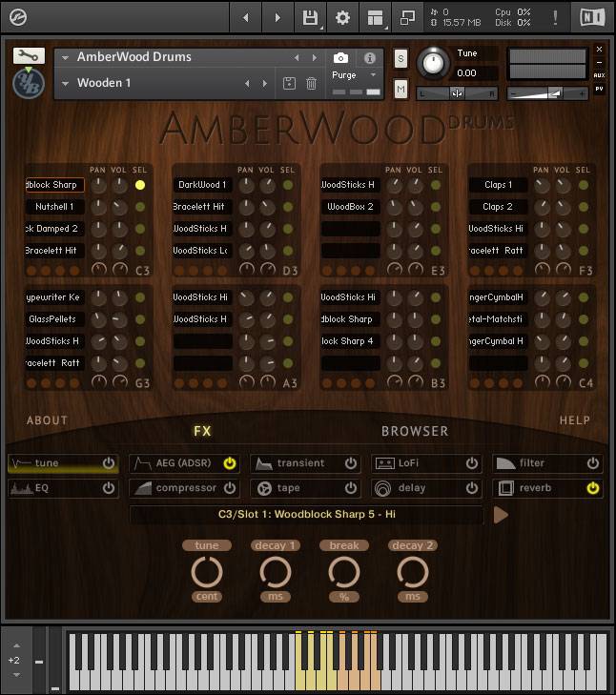
Task: Open the wrench instrument edit mode
Action: (29, 56)
